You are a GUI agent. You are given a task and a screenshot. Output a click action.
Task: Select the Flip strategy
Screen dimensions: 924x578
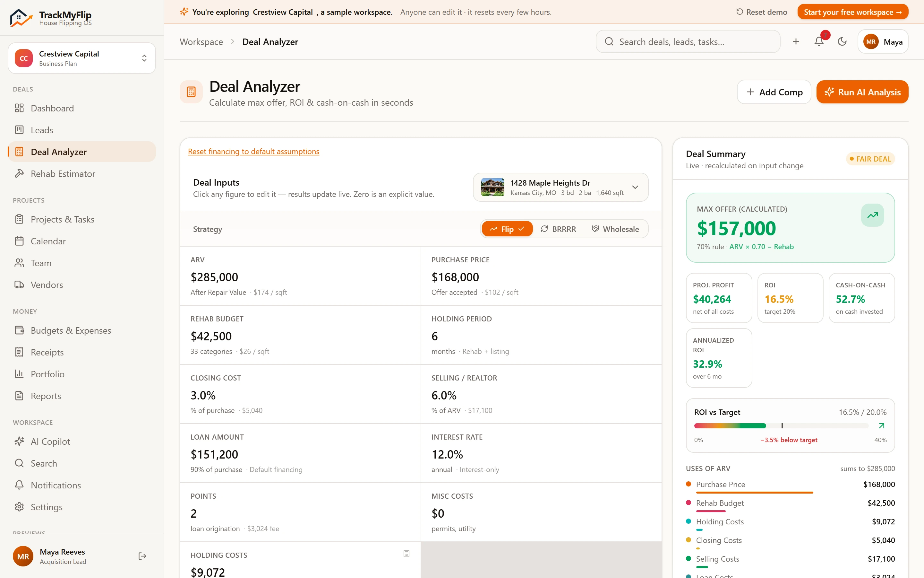pos(507,229)
